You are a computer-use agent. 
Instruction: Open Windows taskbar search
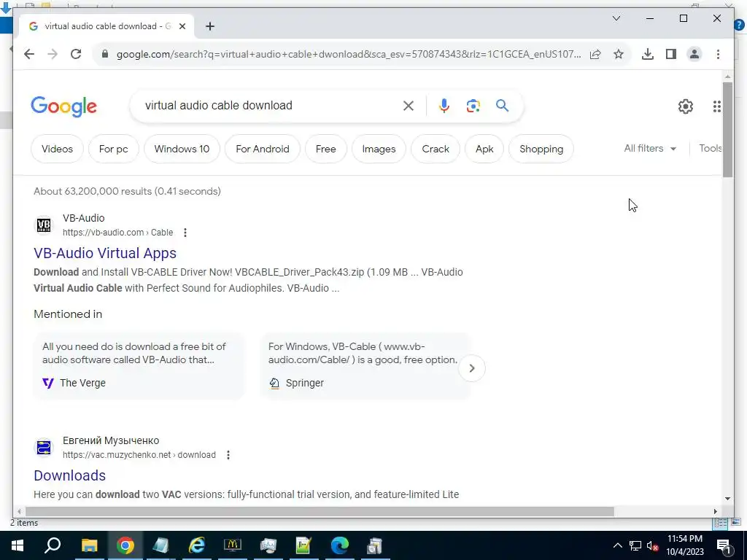click(53, 545)
